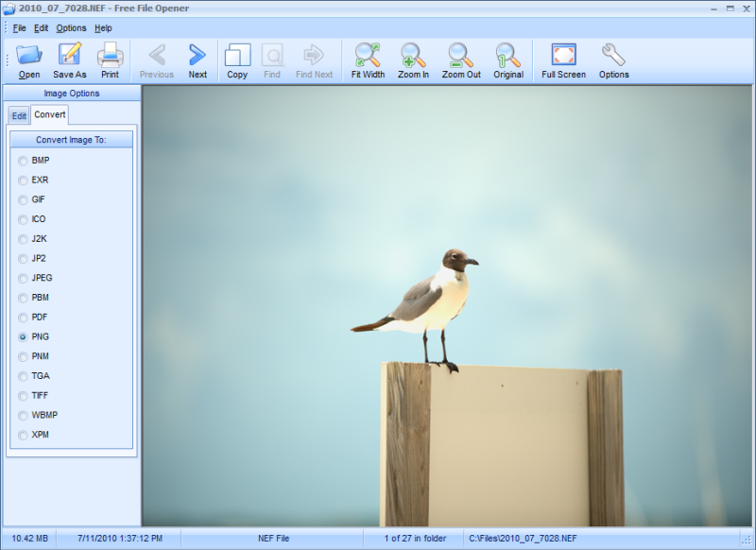Click the Save As toolbar icon
Viewport: 756px width, 550px height.
[69, 60]
